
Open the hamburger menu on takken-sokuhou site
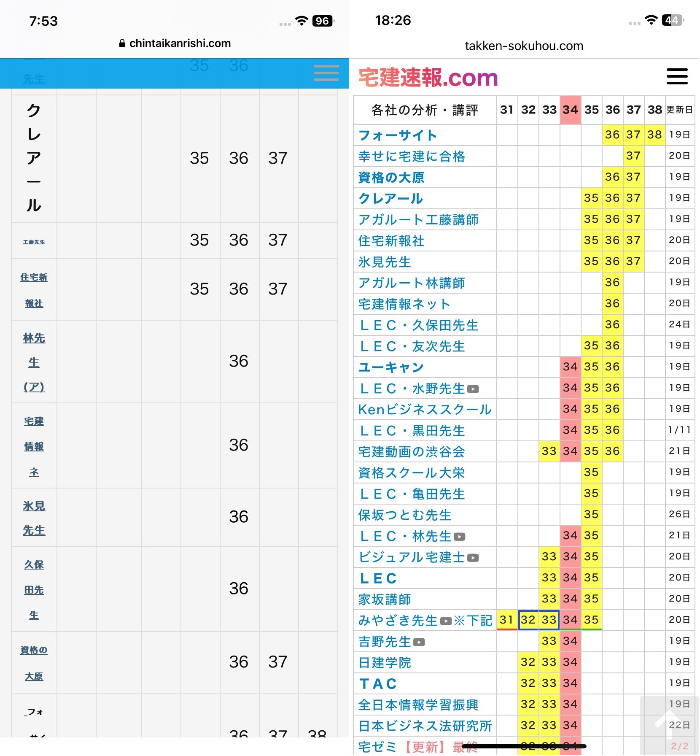677,76
